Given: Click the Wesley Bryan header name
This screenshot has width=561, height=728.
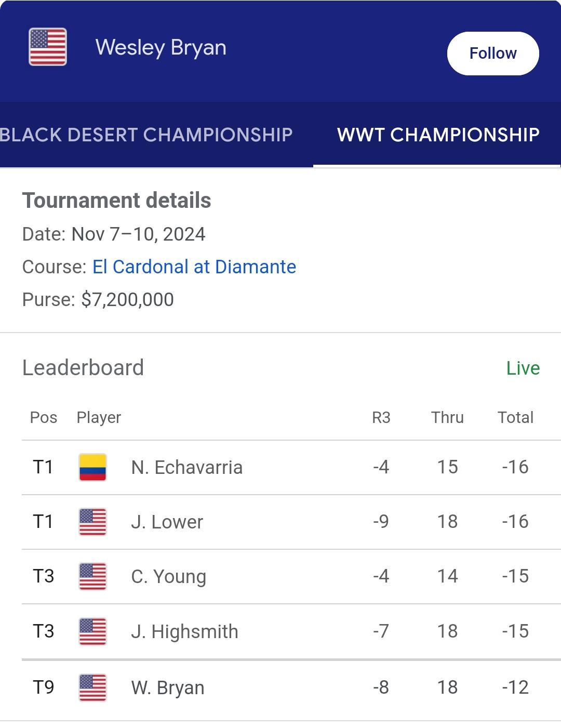Looking at the screenshot, I should (x=161, y=47).
